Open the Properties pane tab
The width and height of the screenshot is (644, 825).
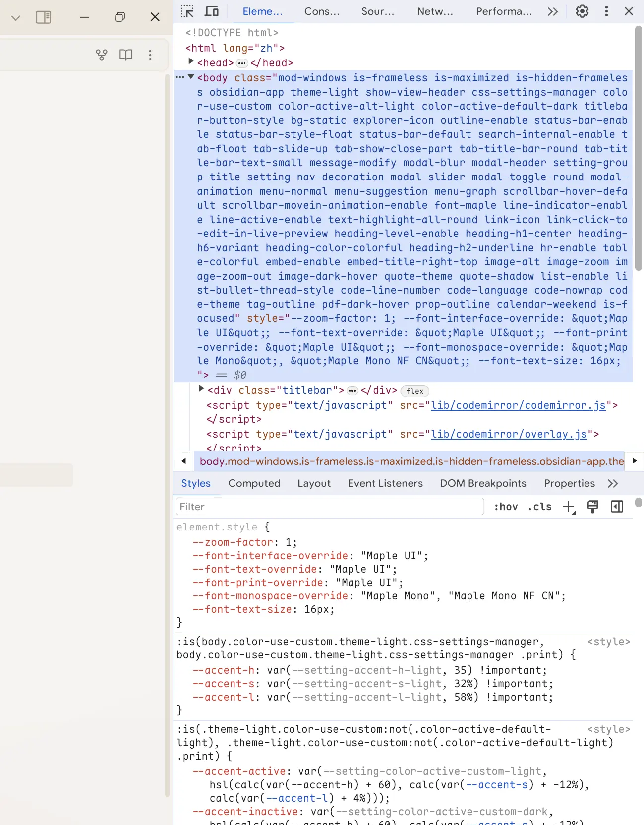(569, 483)
